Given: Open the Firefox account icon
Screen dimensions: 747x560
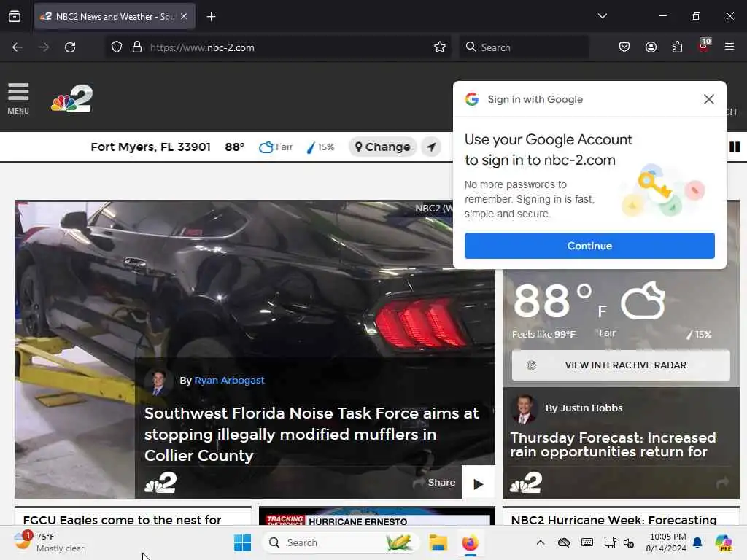Looking at the screenshot, I should (x=651, y=47).
